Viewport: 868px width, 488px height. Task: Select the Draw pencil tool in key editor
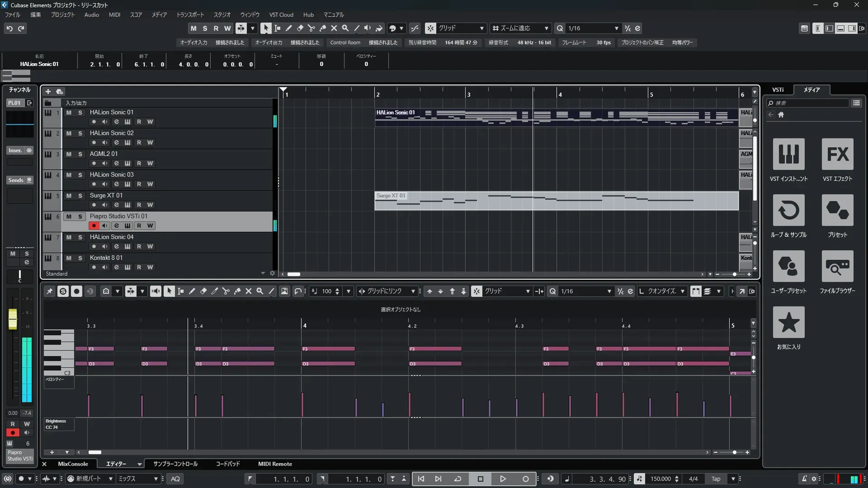192,291
